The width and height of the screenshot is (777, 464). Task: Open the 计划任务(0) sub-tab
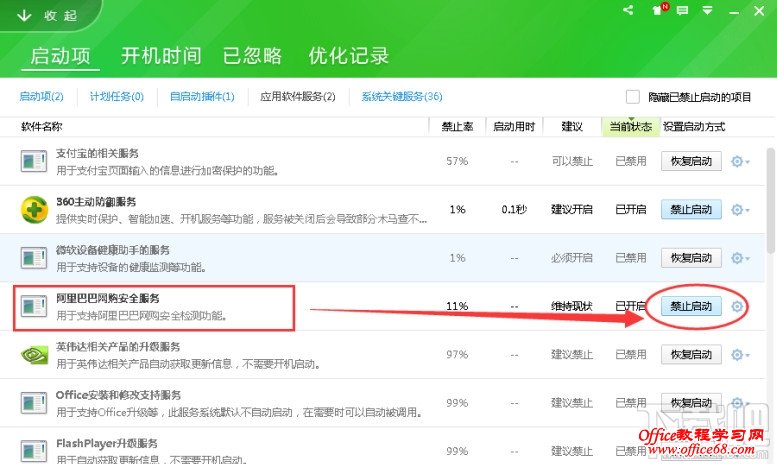[x=116, y=96]
